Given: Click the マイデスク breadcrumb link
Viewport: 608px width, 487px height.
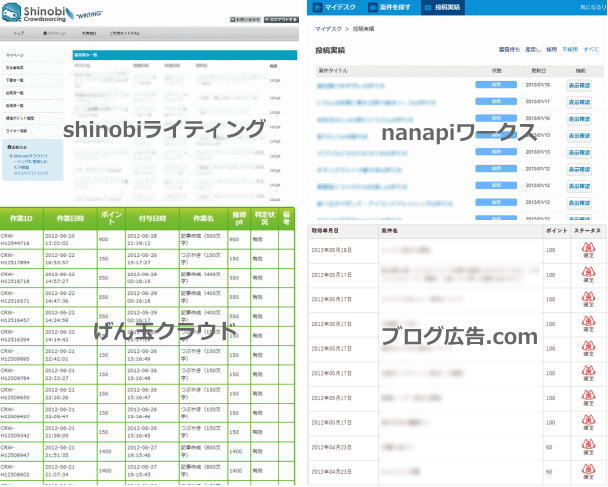Looking at the screenshot, I should click(328, 29).
